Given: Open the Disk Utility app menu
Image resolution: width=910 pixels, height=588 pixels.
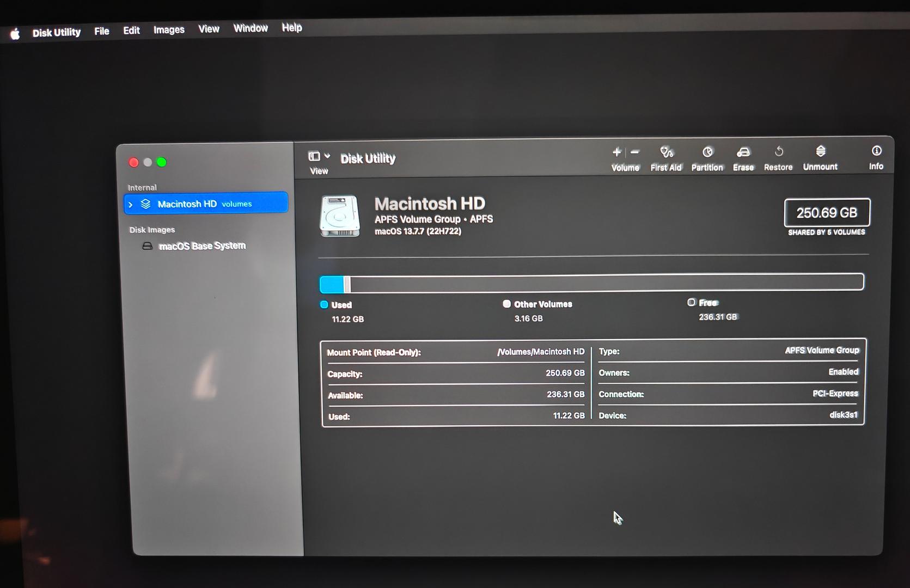Looking at the screenshot, I should 56,33.
